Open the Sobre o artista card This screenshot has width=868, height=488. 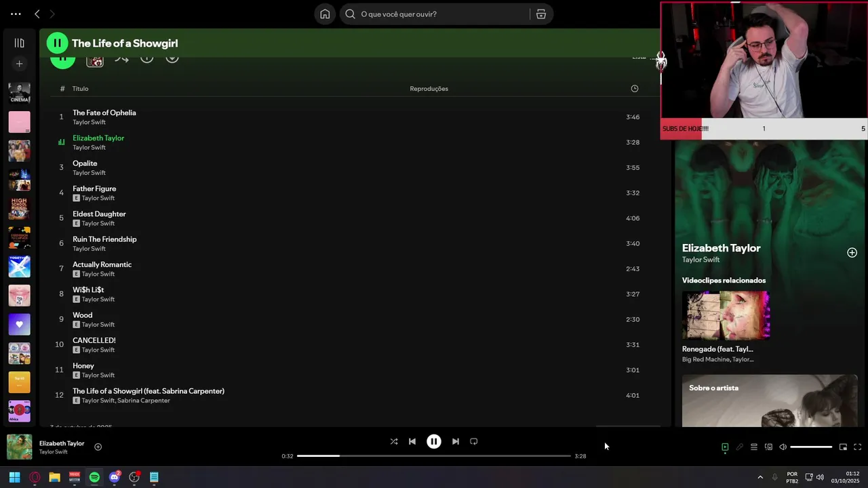[770, 401]
